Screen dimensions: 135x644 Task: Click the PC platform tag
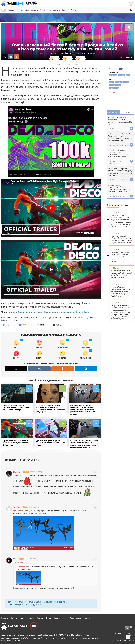(121, 69)
